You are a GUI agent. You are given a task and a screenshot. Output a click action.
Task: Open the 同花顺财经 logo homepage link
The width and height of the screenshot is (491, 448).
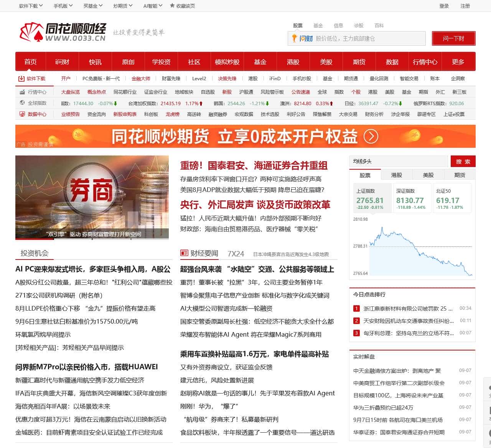(x=63, y=32)
